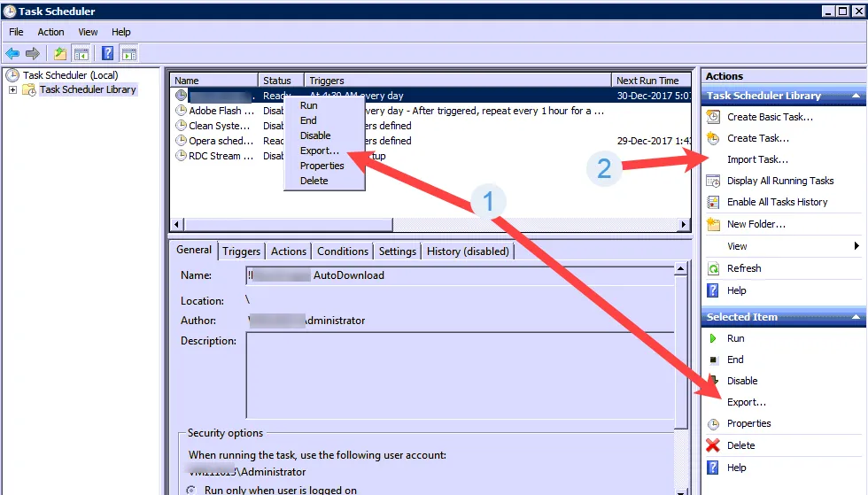The width and height of the screenshot is (868, 495).
Task: Click the Back arrow toolbar icon
Action: click(12, 54)
